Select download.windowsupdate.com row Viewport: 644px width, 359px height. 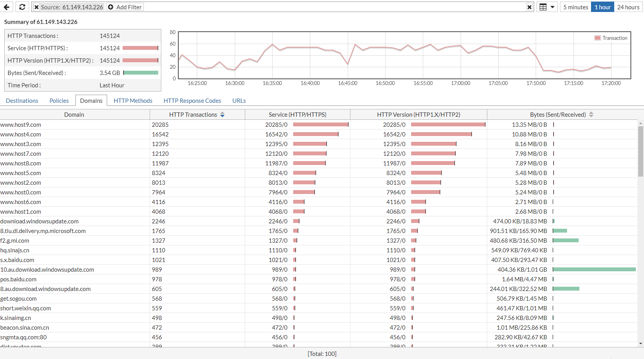pos(319,221)
